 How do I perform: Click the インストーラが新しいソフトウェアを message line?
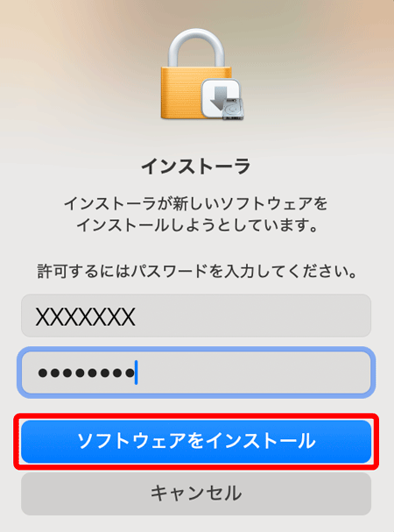point(196,203)
